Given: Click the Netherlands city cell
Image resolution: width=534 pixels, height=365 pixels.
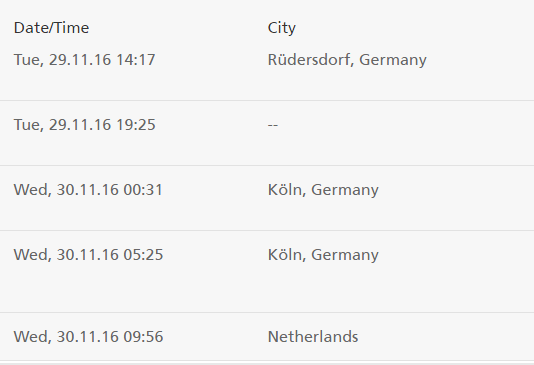Looking at the screenshot, I should click(313, 337).
